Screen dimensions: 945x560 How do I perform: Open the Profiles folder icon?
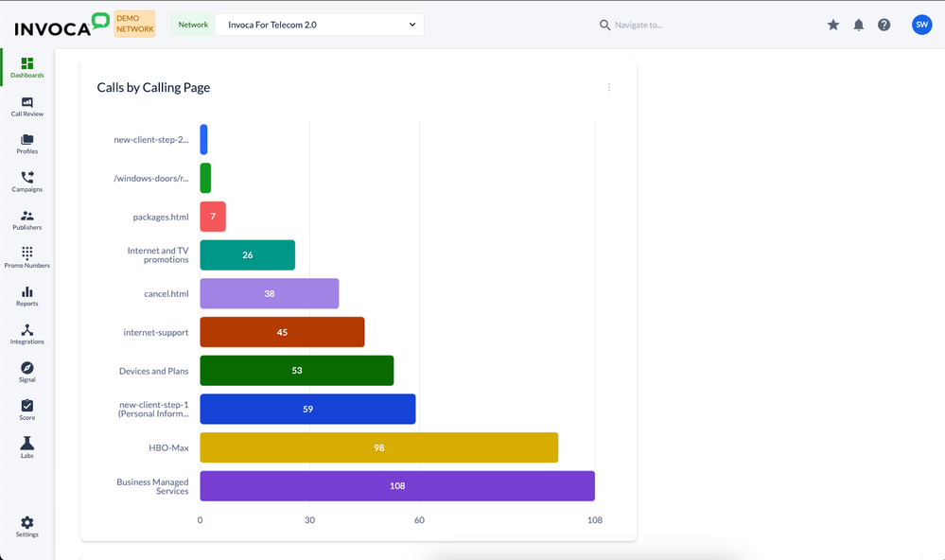(26, 141)
